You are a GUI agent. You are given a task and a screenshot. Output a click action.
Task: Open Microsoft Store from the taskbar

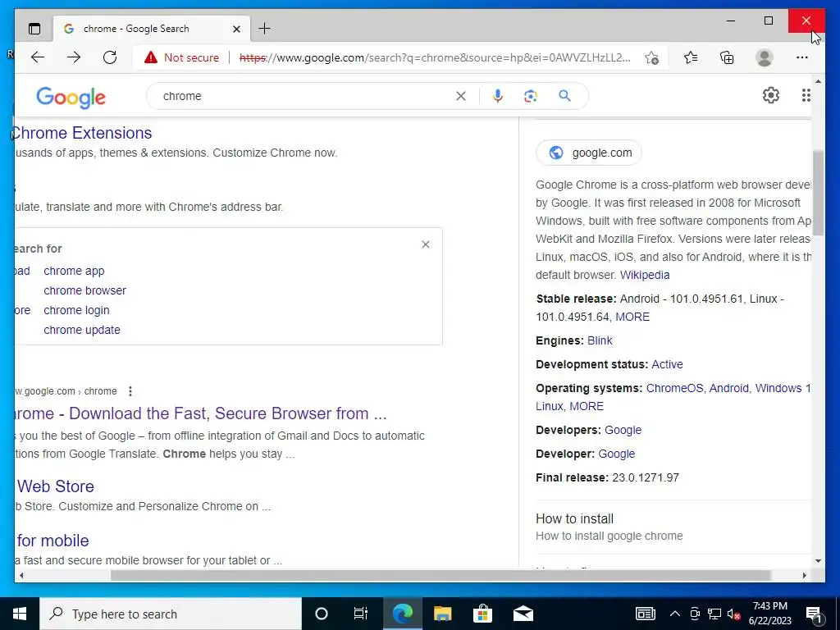[x=482, y=614]
